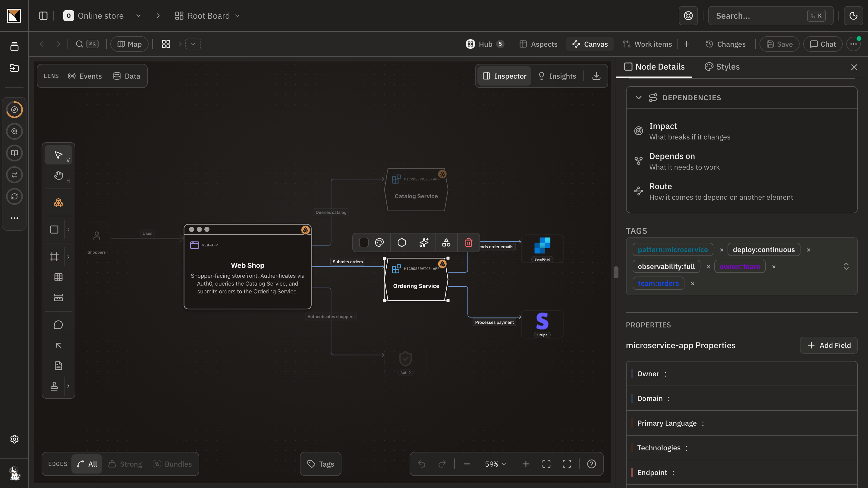Delete selected node with trash icon
The height and width of the screenshot is (488, 868).
(468, 242)
